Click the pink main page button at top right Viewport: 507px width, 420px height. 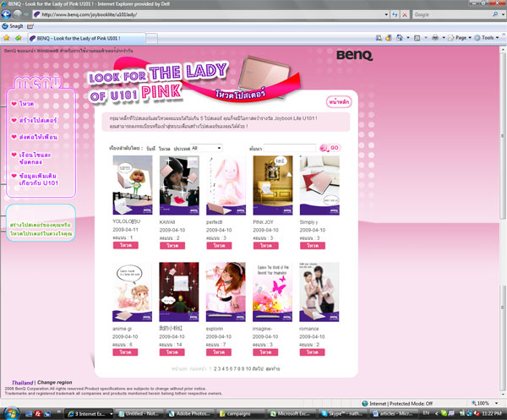[339, 102]
